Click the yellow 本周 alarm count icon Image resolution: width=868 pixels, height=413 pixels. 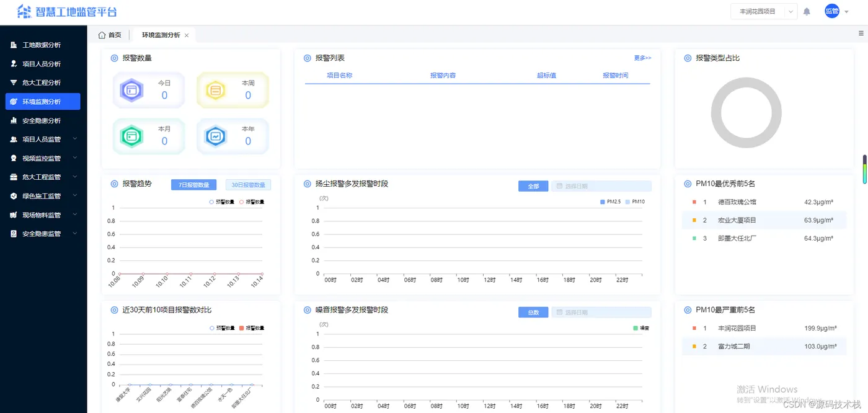click(215, 90)
